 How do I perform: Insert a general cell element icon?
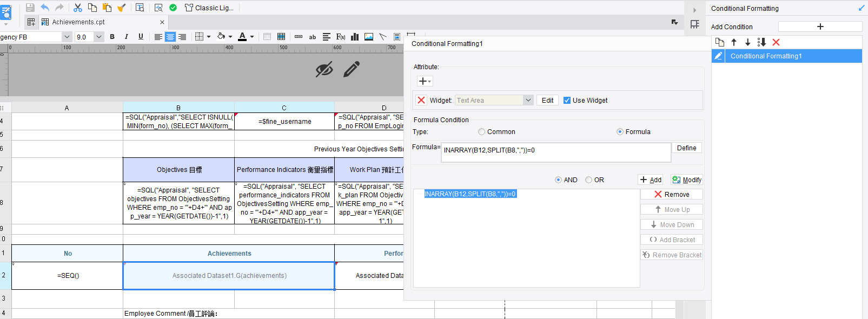[x=299, y=37]
